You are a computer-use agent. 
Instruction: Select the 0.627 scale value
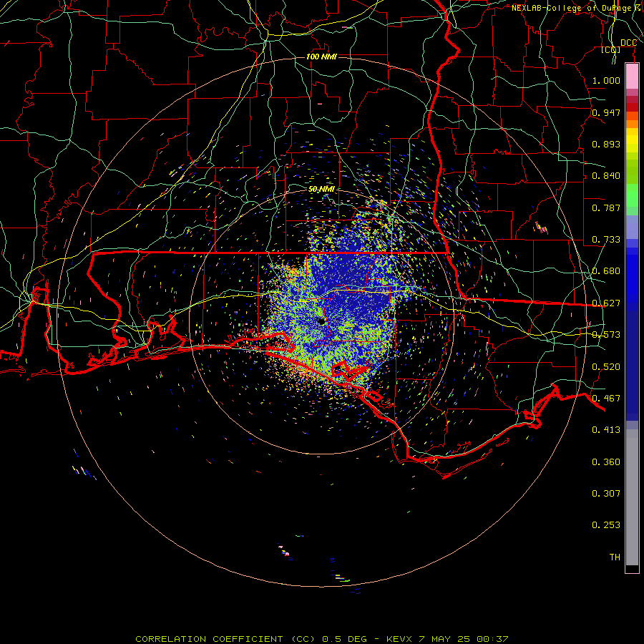point(606,303)
